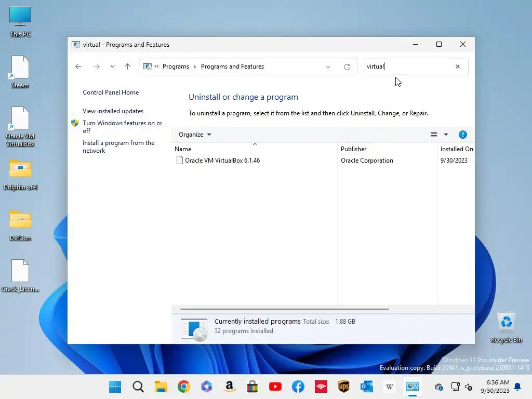This screenshot has width=532, height=399.
Task: Open the Wikipedia taskbar icon
Action: point(390,387)
